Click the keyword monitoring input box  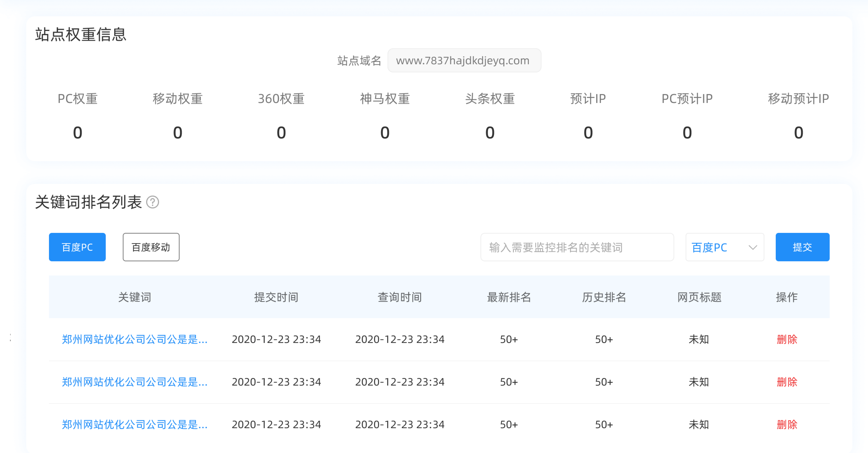point(577,247)
